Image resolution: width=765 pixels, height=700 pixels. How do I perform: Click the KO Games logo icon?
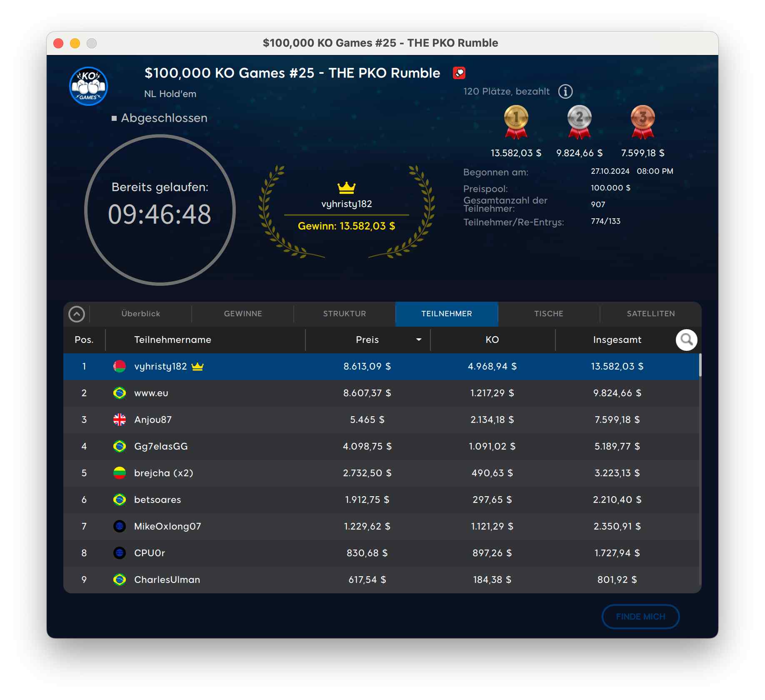pyautogui.click(x=88, y=86)
